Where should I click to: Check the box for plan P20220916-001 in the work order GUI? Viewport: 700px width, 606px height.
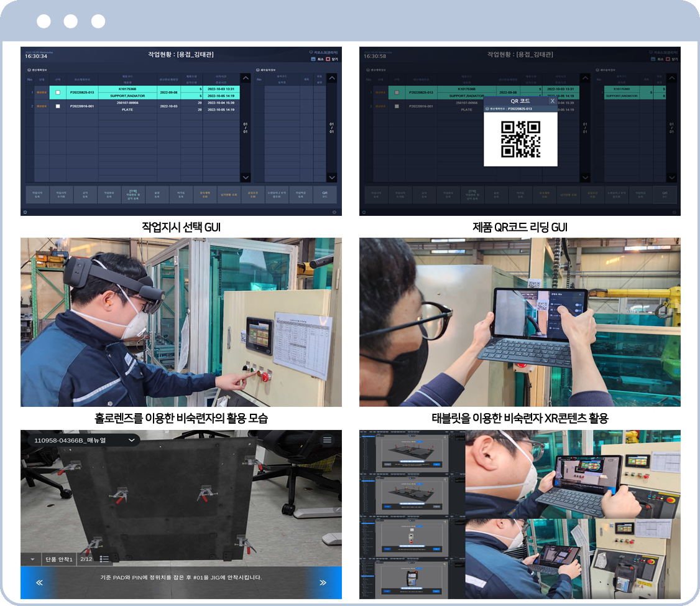[x=58, y=106]
